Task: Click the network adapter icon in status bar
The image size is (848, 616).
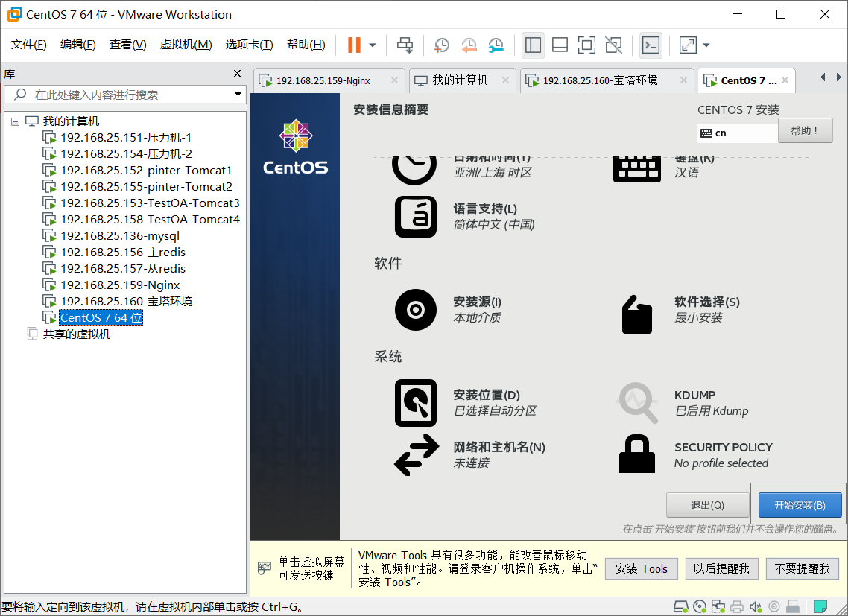Action: [x=718, y=607]
